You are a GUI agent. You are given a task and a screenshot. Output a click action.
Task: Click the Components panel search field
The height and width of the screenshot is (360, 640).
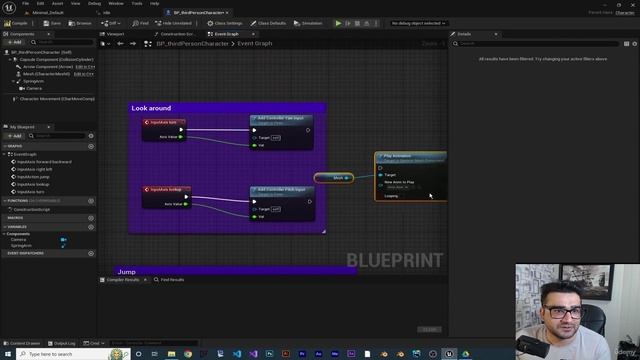point(61,42)
